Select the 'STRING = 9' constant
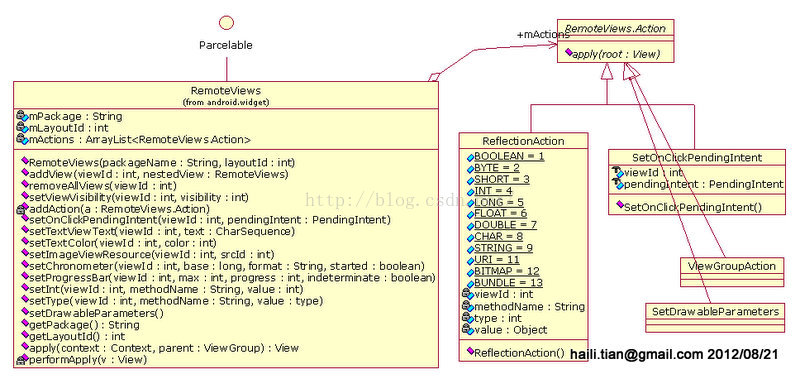The width and height of the screenshot is (800, 379). tap(504, 248)
